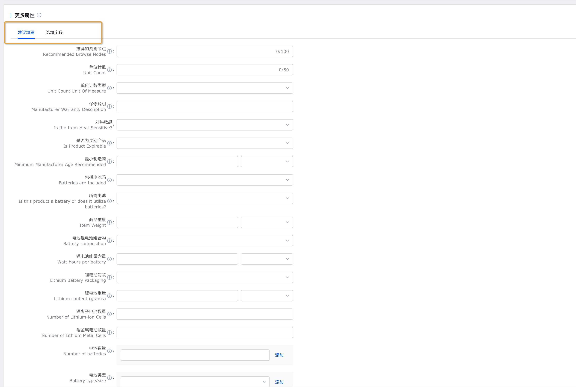The height and width of the screenshot is (392, 576).
Task: Click info icon beside Item Weight label
Action: [109, 222]
